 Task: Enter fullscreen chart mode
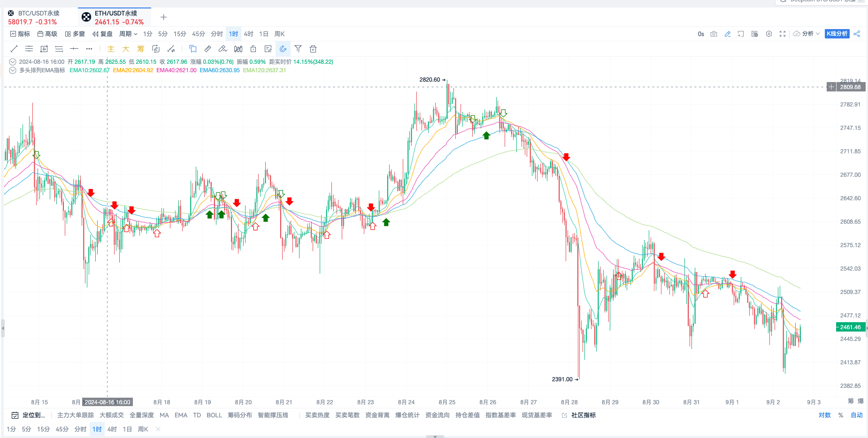(782, 34)
